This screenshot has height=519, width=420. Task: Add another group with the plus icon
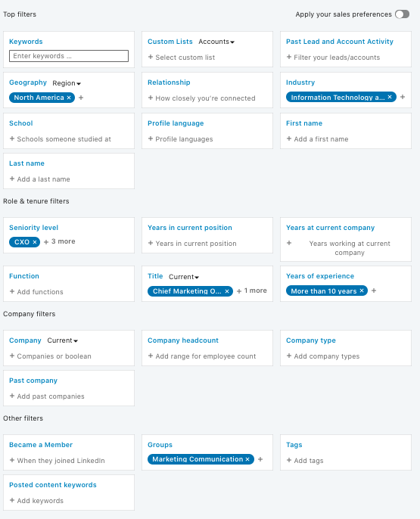(260, 459)
